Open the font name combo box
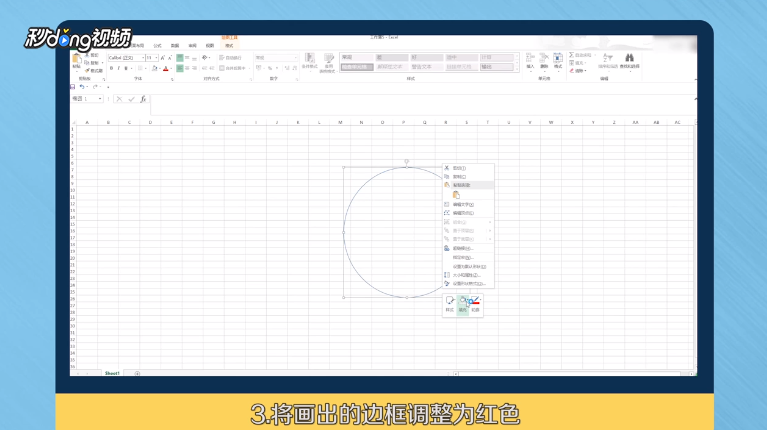The image size is (767, 430). tap(126, 58)
